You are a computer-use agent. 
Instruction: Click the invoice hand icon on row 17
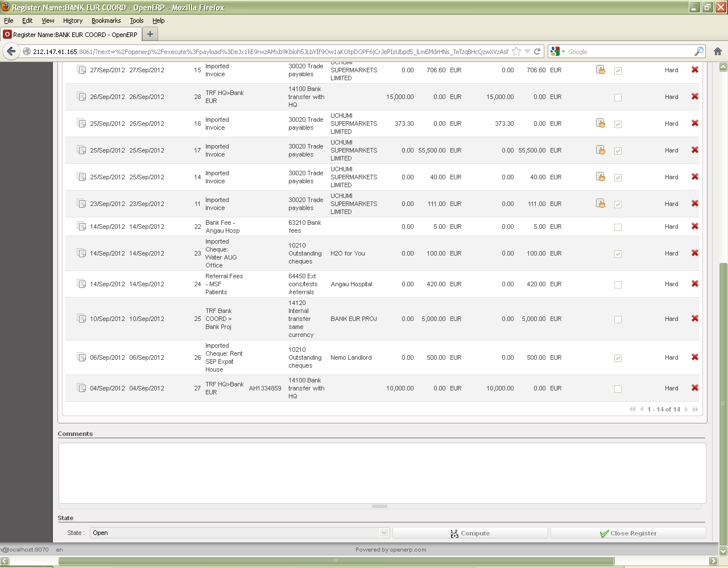600,150
